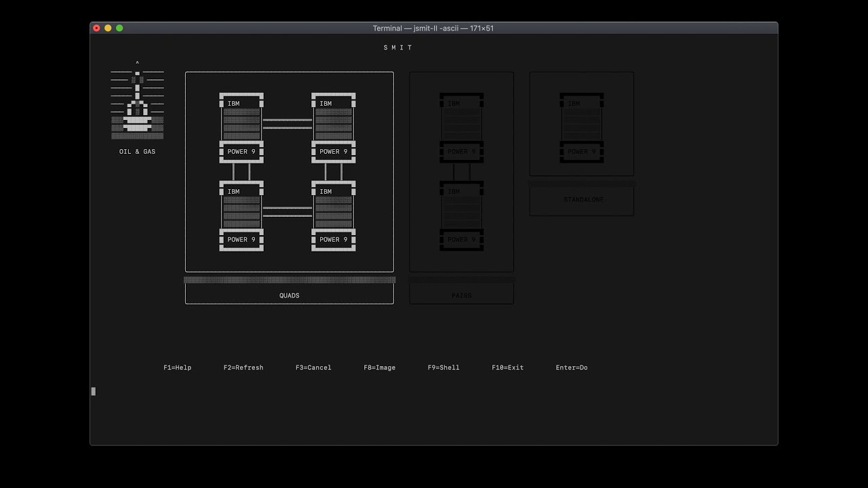Open the standalone server diagram panel

click(x=582, y=124)
